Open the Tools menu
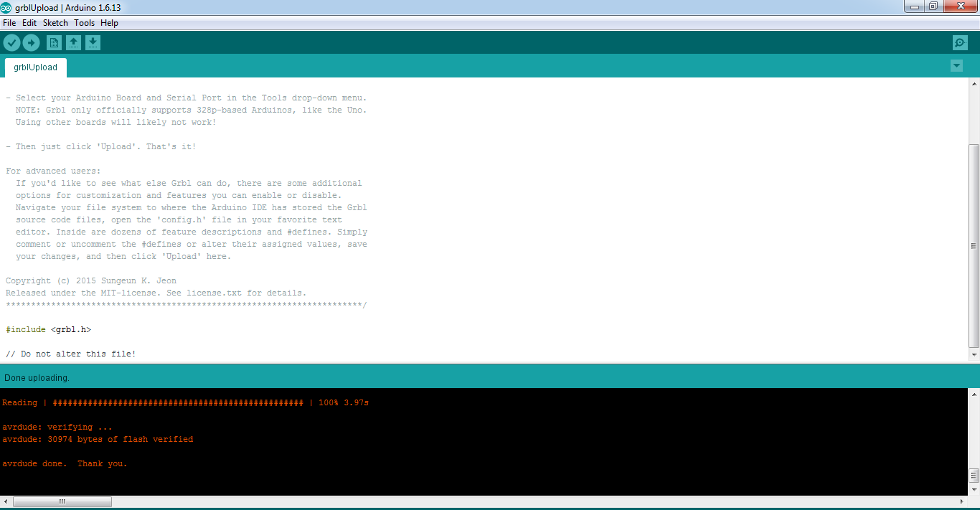Image resolution: width=980 pixels, height=510 pixels. (x=84, y=23)
